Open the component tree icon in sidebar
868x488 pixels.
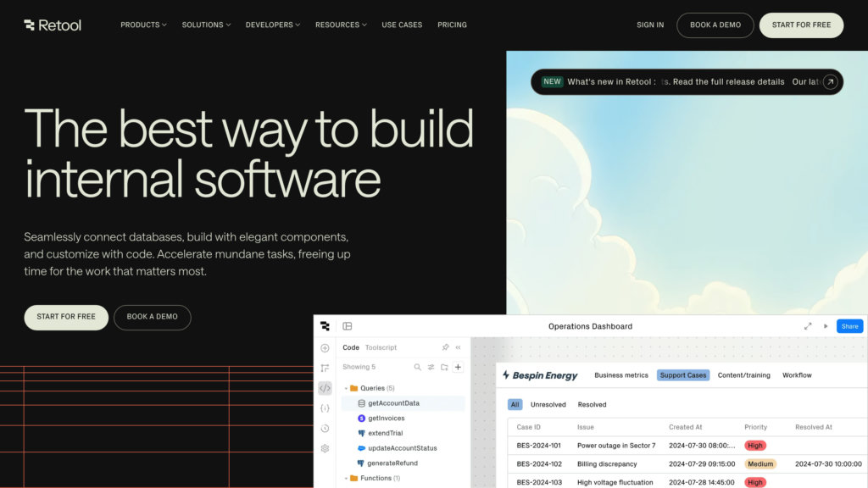(x=325, y=368)
